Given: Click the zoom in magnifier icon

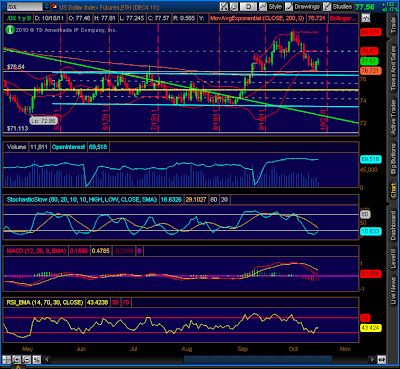Looking at the screenshot, I should point(17,360).
